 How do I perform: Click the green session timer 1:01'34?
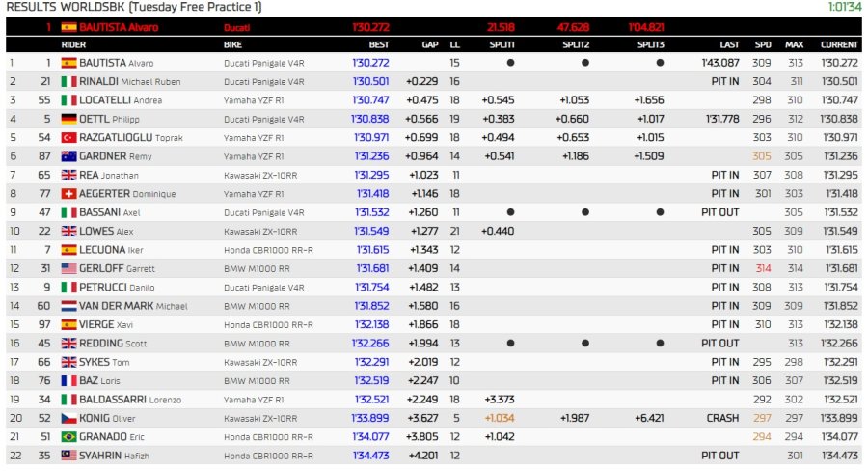845,7
